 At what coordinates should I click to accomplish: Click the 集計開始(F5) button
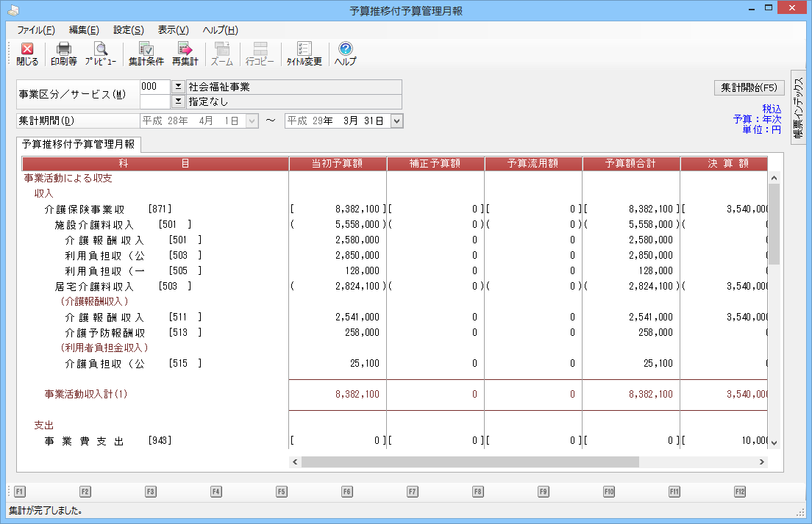pyautogui.click(x=749, y=87)
